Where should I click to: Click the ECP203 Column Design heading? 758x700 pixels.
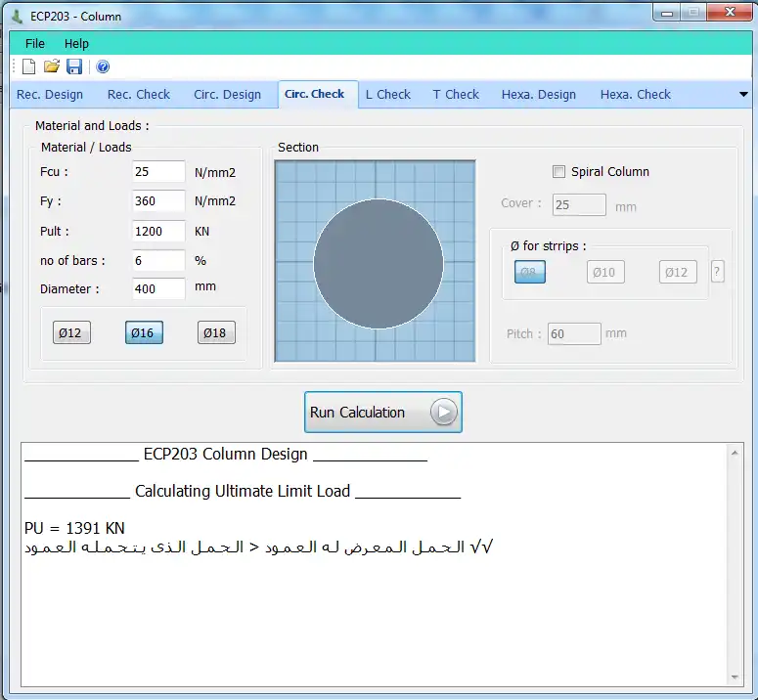226,454
